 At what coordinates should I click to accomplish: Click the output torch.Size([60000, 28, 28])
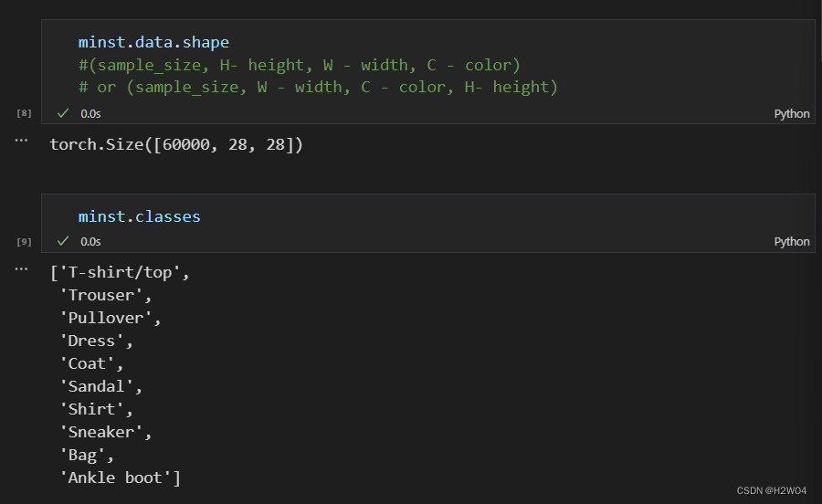tap(176, 144)
